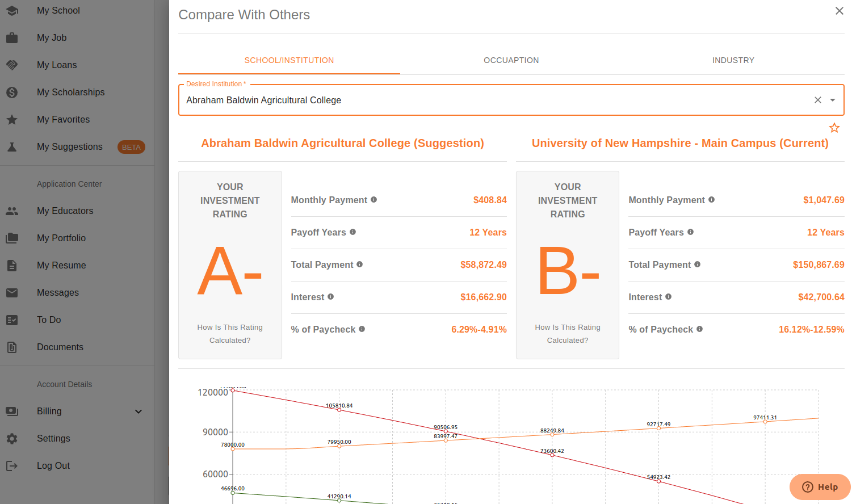This screenshot has width=852, height=504.
Task: Click info icon beside New Hampshire Interest
Action: 669,297
